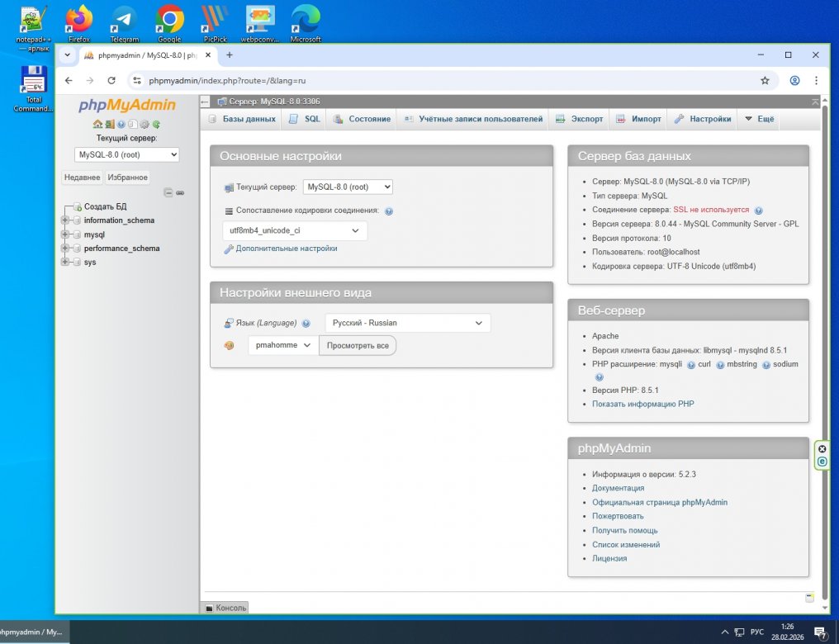Go to phpMyAdmin home via house icon
This screenshot has width=839, height=644.
97,124
